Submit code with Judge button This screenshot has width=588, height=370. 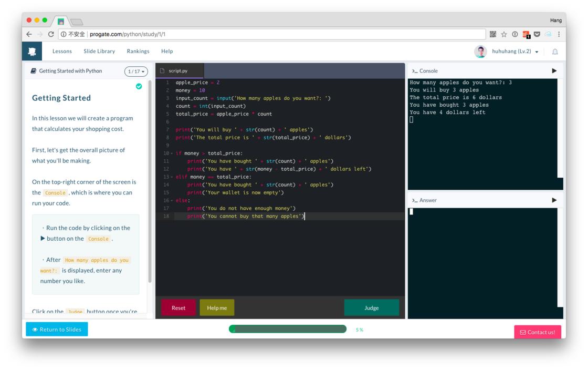point(372,307)
